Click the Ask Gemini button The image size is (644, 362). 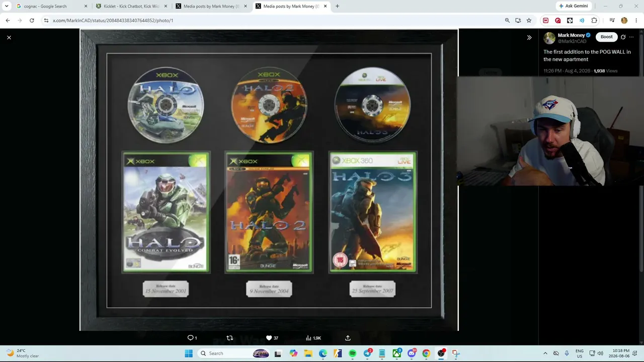(x=573, y=6)
